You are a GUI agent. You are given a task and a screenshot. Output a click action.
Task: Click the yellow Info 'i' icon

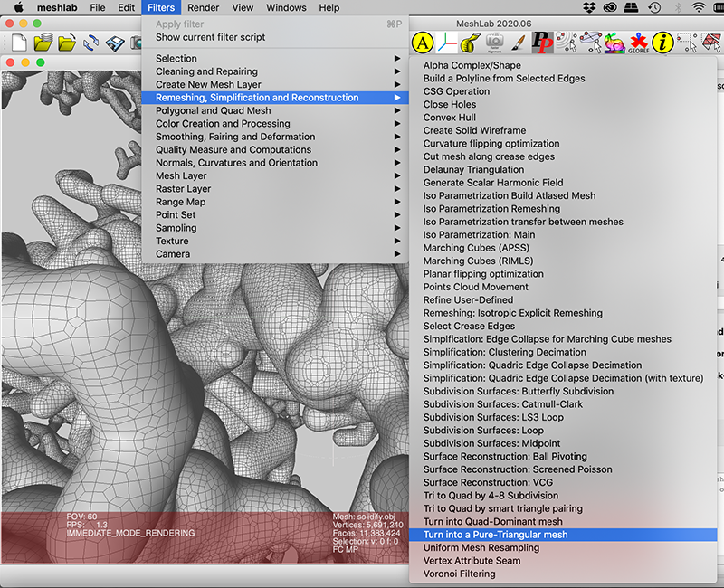point(662,43)
